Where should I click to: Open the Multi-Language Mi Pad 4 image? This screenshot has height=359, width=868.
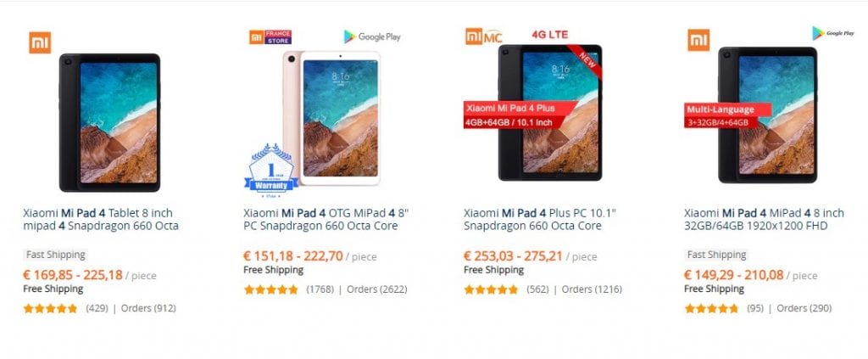(x=767, y=115)
